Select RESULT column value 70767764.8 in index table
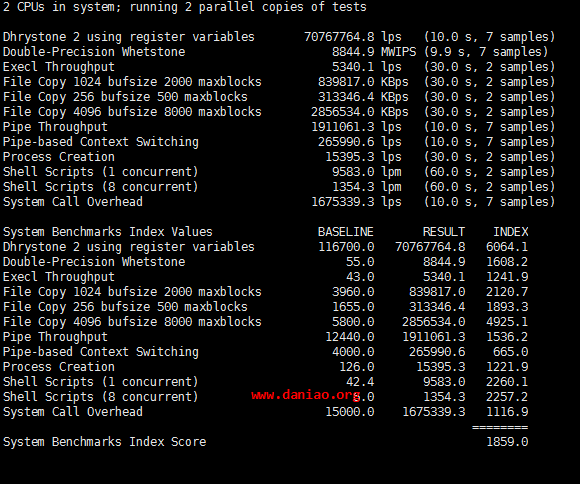Image resolution: width=580 pixels, height=484 pixels. (430, 247)
